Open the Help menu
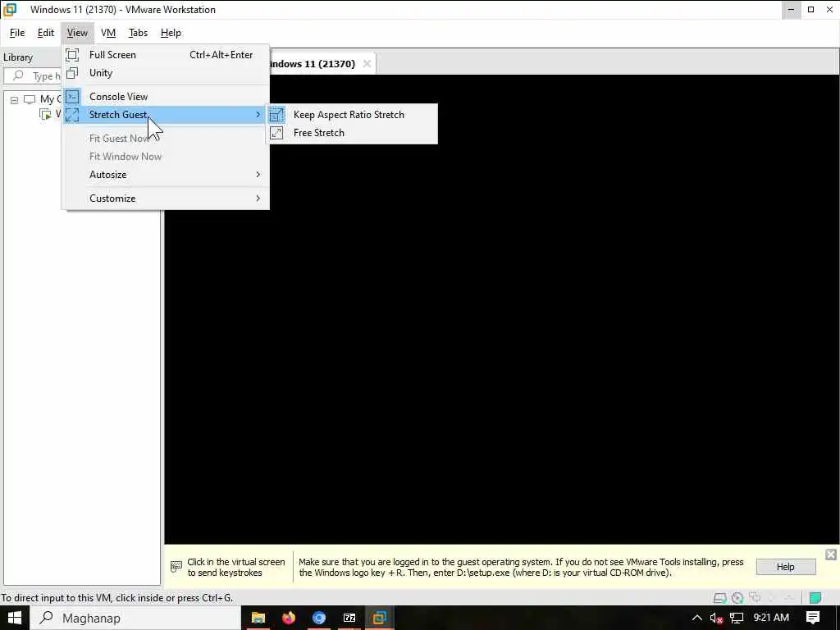This screenshot has height=630, width=840. click(x=171, y=33)
